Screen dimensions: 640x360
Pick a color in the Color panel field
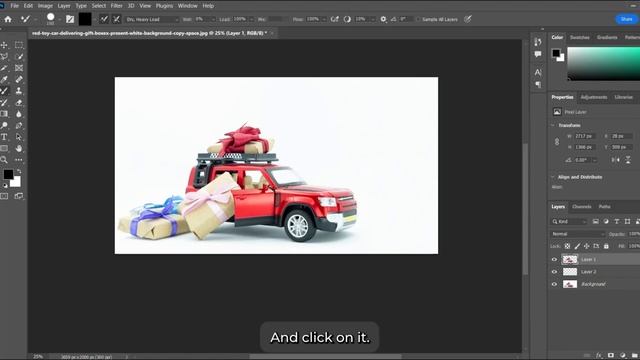604,63
